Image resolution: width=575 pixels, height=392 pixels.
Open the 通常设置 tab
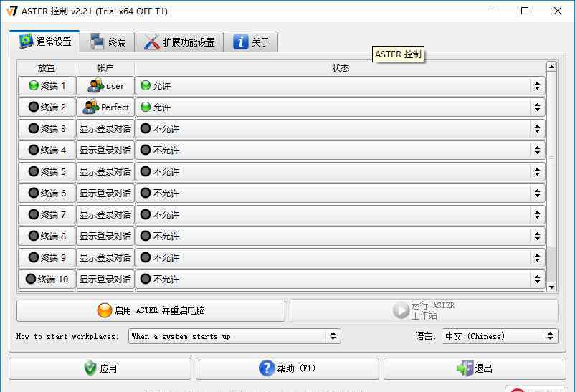click(x=44, y=42)
